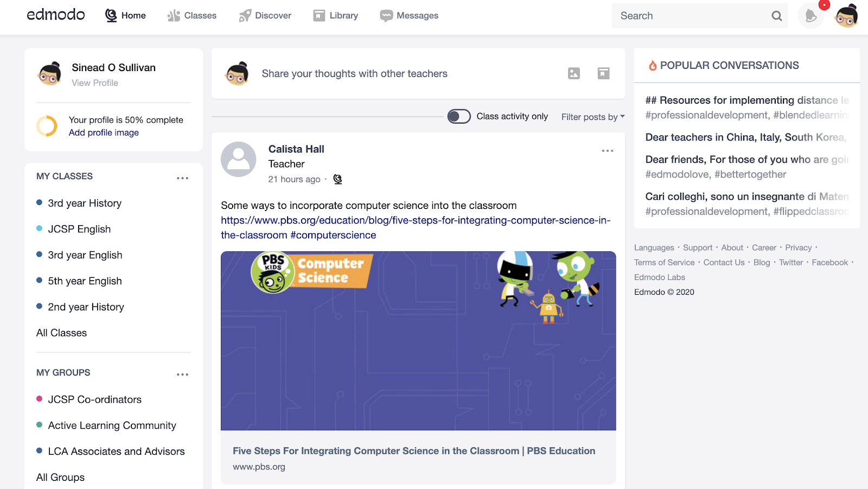The width and height of the screenshot is (868, 489).
Task: Open Active Learning Community group
Action: 112,426
